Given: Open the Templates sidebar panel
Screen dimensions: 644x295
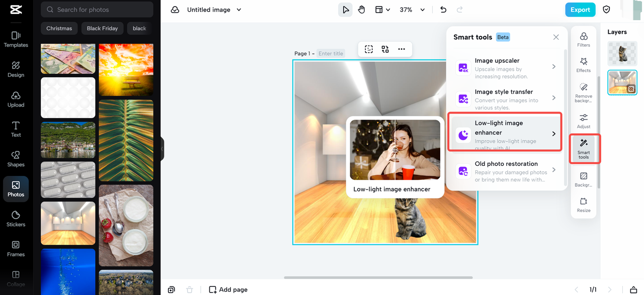Looking at the screenshot, I should [x=16, y=39].
